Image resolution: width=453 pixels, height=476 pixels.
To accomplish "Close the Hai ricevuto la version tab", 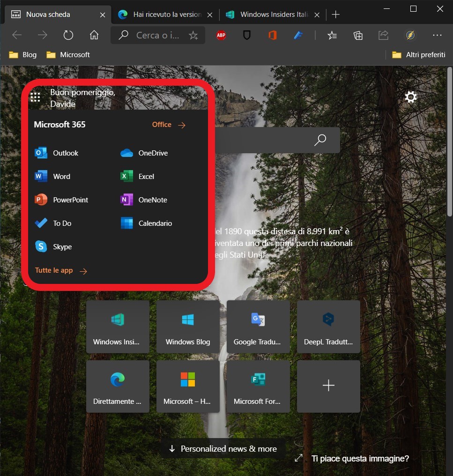I will (x=210, y=15).
